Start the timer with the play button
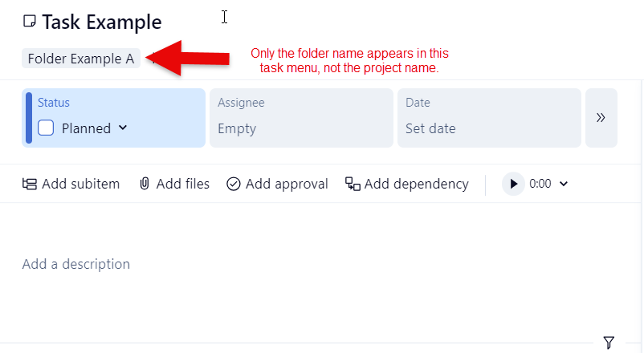644x353 pixels. (513, 184)
